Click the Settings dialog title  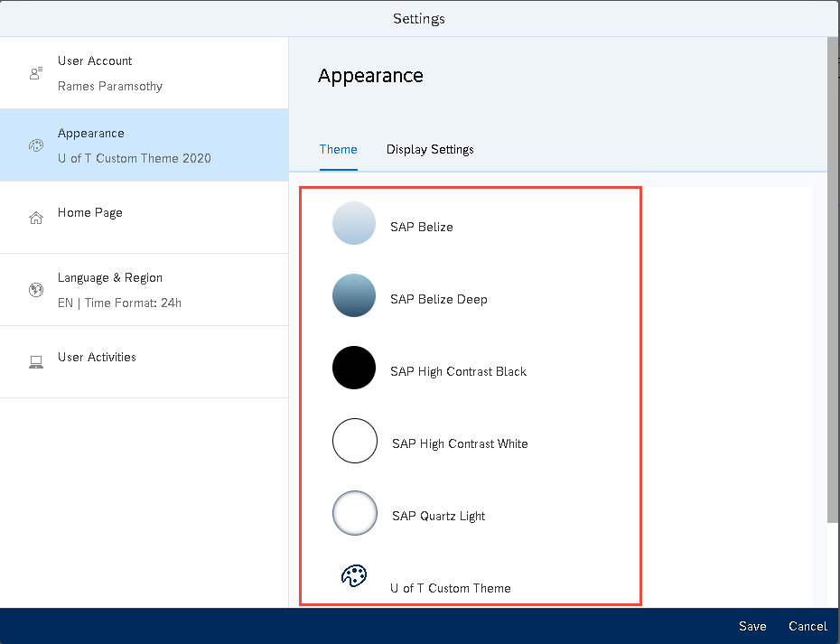coord(419,19)
